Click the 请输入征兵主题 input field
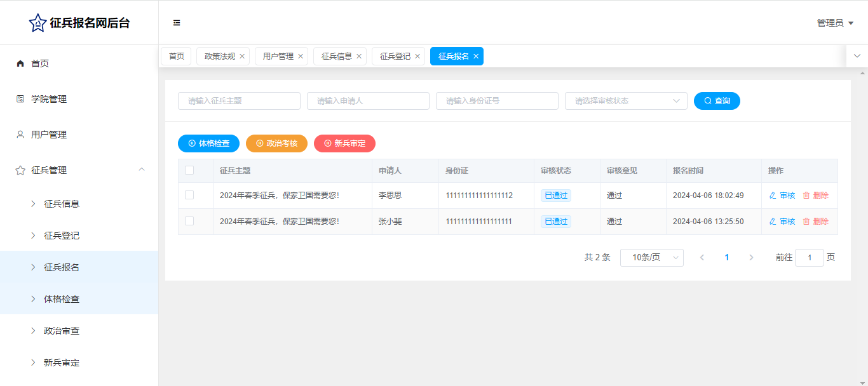 tap(239, 101)
